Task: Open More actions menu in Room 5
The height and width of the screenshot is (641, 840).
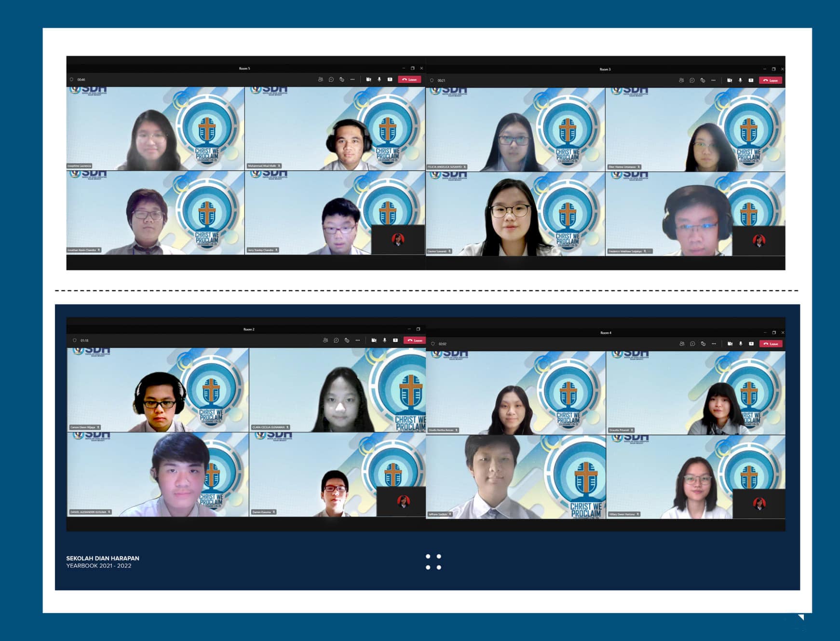Action: [352, 80]
